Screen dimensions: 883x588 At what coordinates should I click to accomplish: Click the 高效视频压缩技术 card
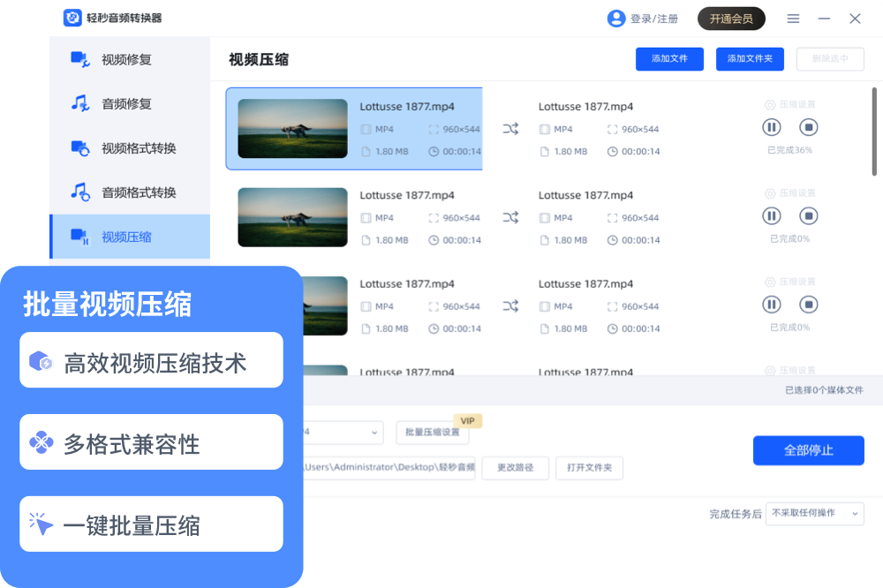click(x=152, y=360)
